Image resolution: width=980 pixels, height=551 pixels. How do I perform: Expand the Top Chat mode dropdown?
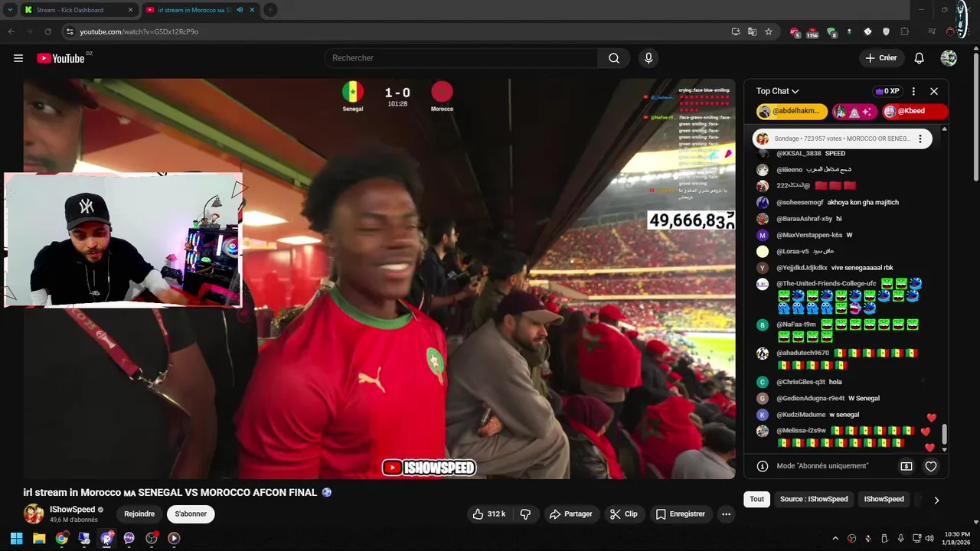pyautogui.click(x=777, y=91)
